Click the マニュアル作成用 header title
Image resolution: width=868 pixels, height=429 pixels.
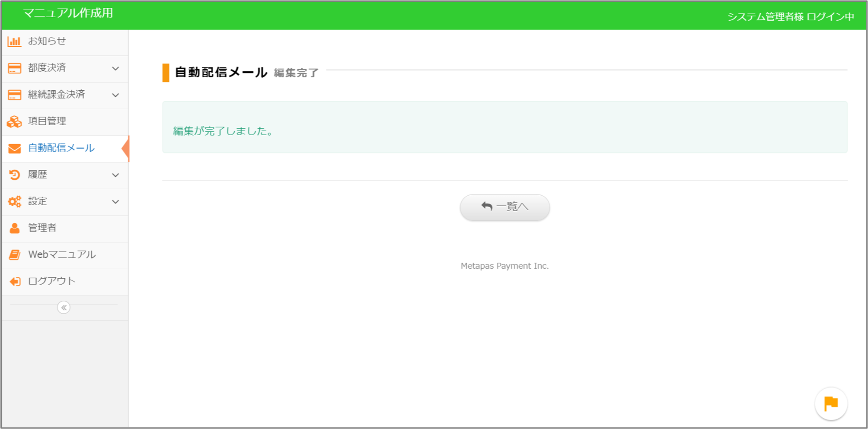[x=68, y=13]
